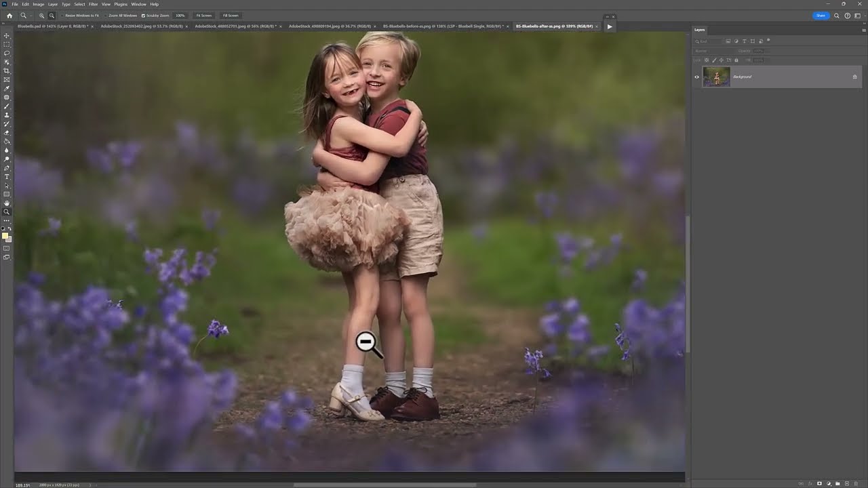Uncheck the Scrubby Zoom checkbox
Viewport: 868px width, 488px height.
[143, 15]
